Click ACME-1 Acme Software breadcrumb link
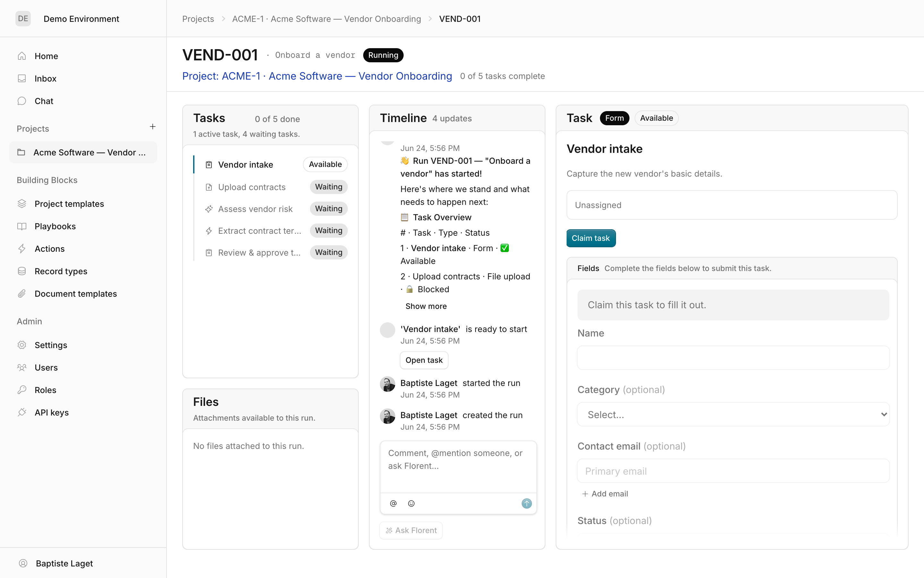 click(327, 19)
